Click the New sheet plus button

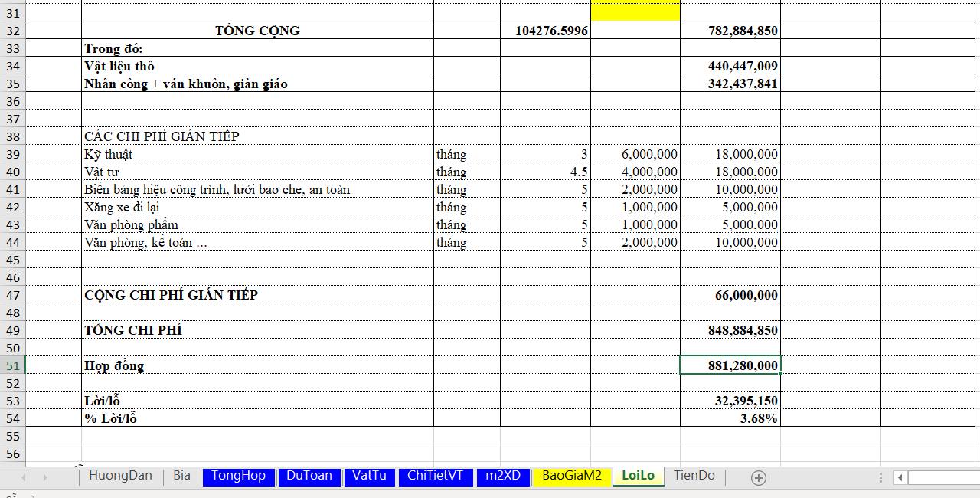(x=758, y=478)
